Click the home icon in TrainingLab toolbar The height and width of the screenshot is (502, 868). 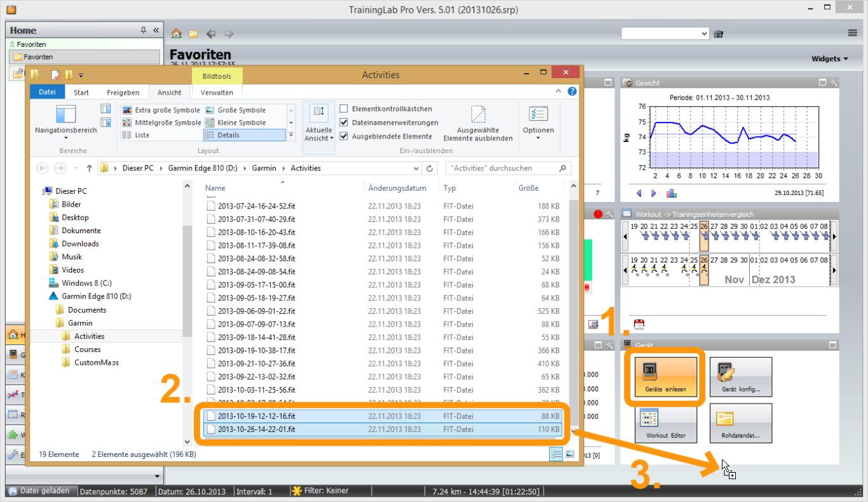click(x=177, y=34)
